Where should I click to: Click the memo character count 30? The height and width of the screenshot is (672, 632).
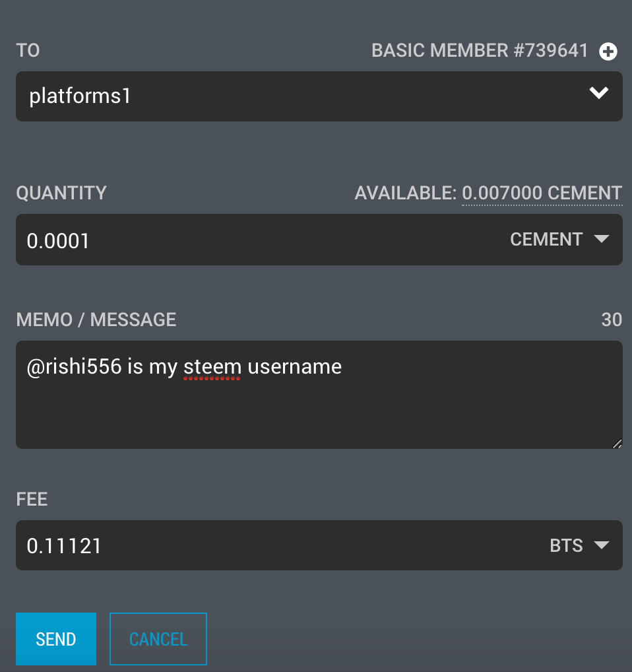[612, 319]
